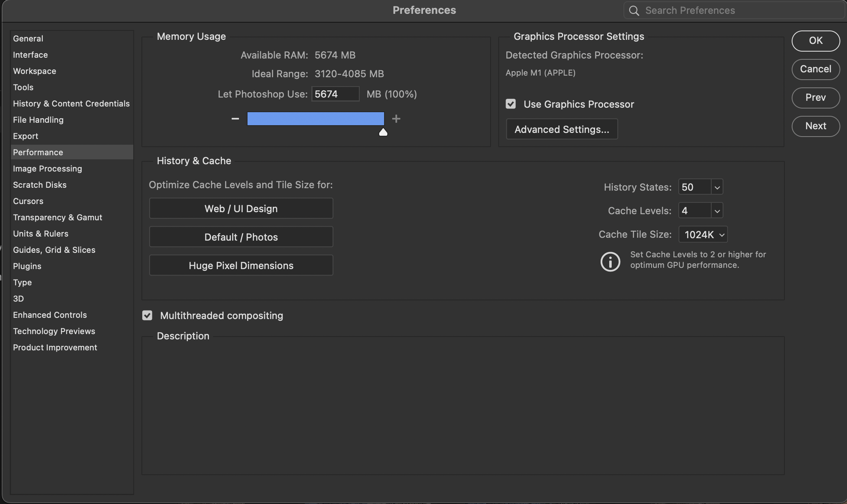Switch to the Image Processing category
The width and height of the screenshot is (847, 504).
tap(47, 169)
